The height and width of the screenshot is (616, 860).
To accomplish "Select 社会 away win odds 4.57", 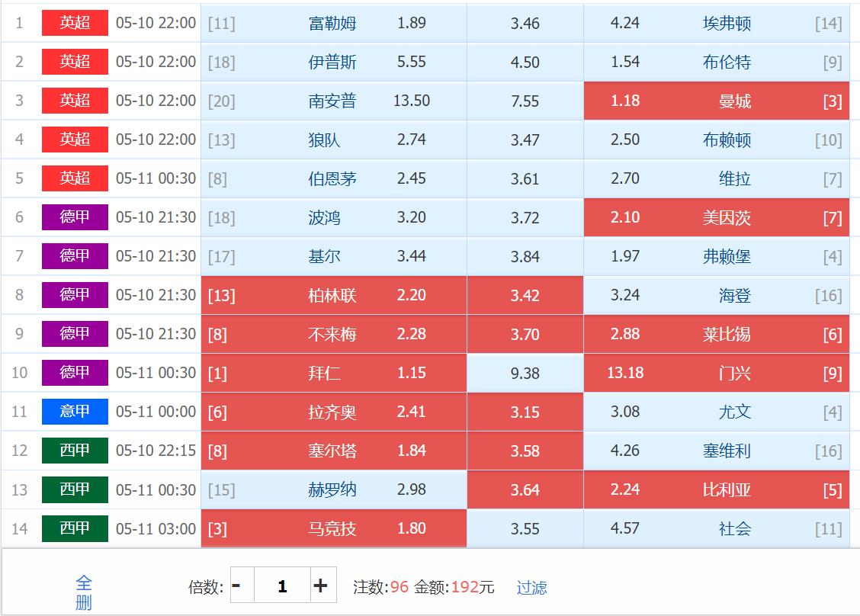I will coord(717,529).
